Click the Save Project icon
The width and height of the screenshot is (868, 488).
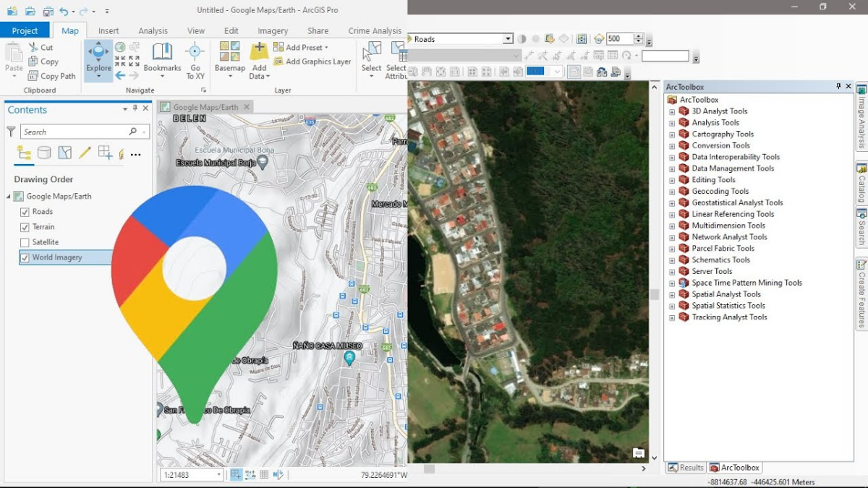point(47,11)
